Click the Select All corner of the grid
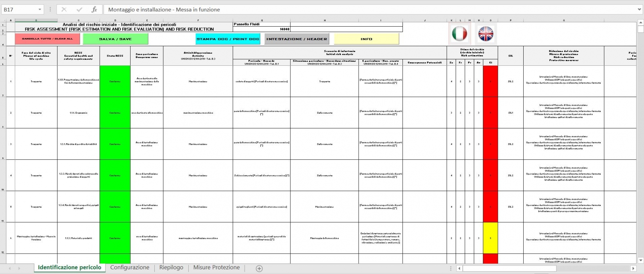 coord(4,20)
